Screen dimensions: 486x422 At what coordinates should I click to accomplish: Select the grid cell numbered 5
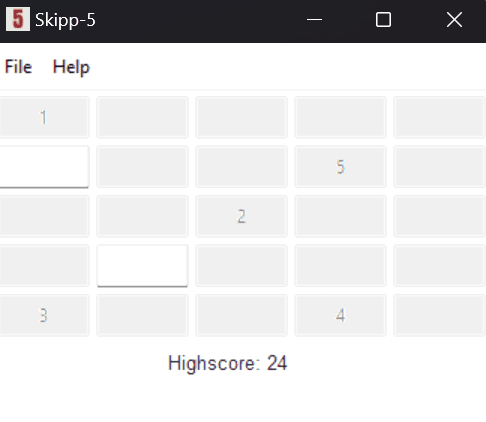pos(340,167)
